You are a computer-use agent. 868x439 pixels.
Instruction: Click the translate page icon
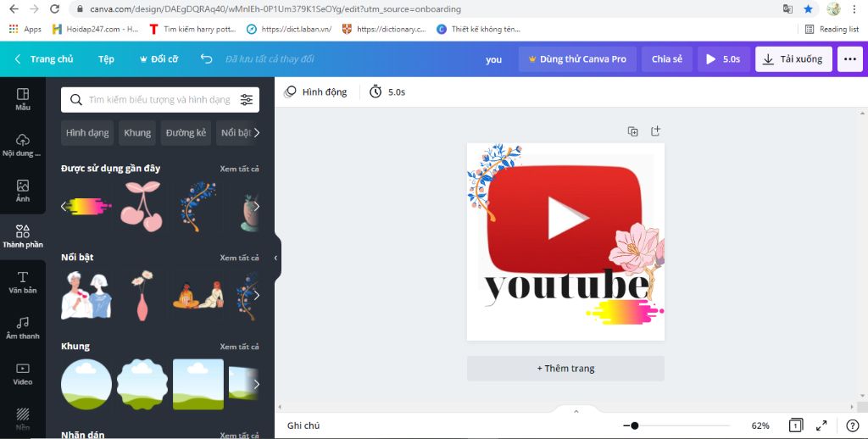tap(787, 8)
